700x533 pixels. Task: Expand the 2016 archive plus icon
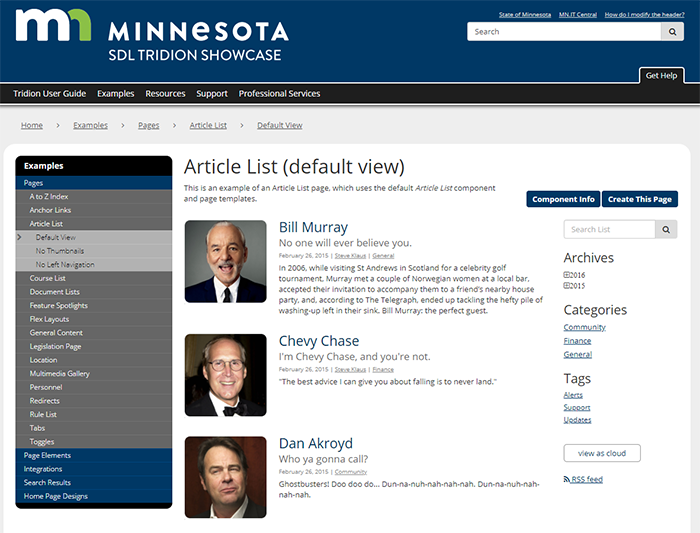(567, 274)
